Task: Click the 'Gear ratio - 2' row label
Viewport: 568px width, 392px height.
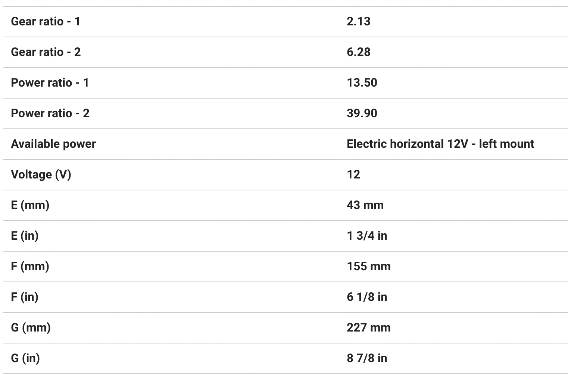Action: [x=46, y=52]
